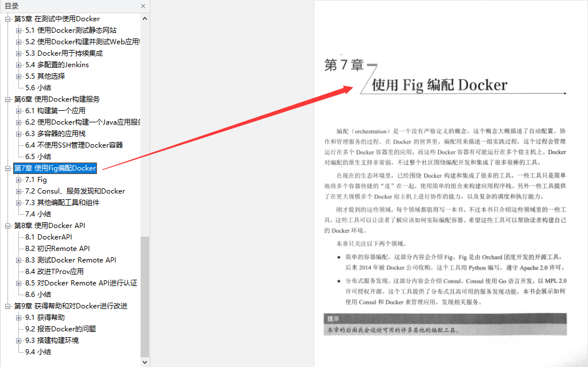Open bookmark 6.2 使用Docker构建一个Java应用服务
588x367 pixels.
pyautogui.click(x=83, y=122)
